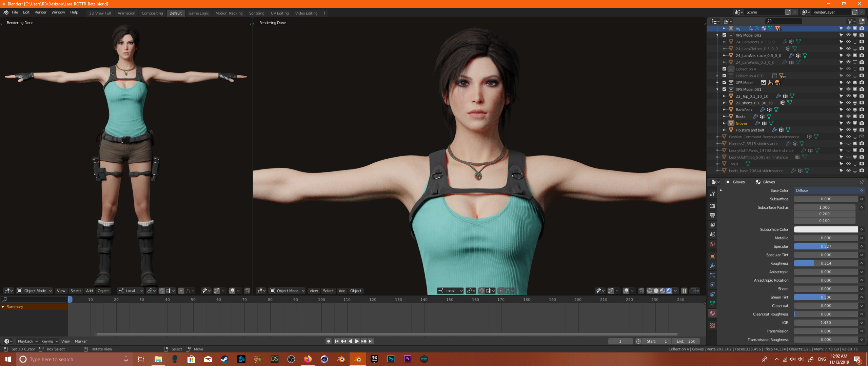The image size is (868, 366).
Task: Open the Active Tool properties tab
Action: point(712,194)
